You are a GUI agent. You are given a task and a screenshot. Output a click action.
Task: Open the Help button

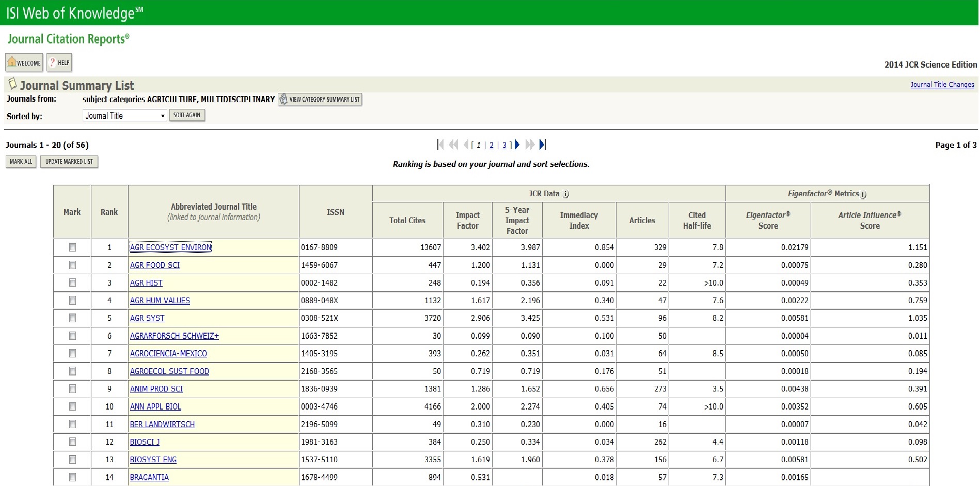tap(59, 62)
